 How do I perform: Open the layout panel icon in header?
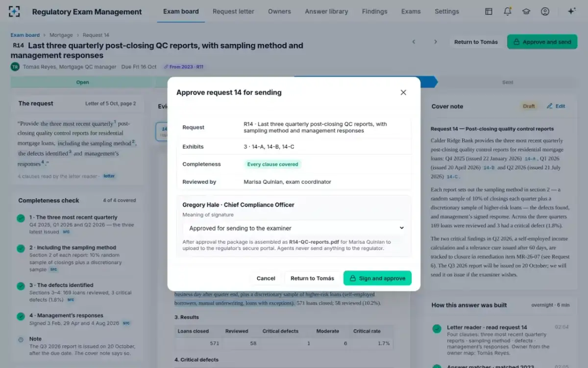click(489, 11)
